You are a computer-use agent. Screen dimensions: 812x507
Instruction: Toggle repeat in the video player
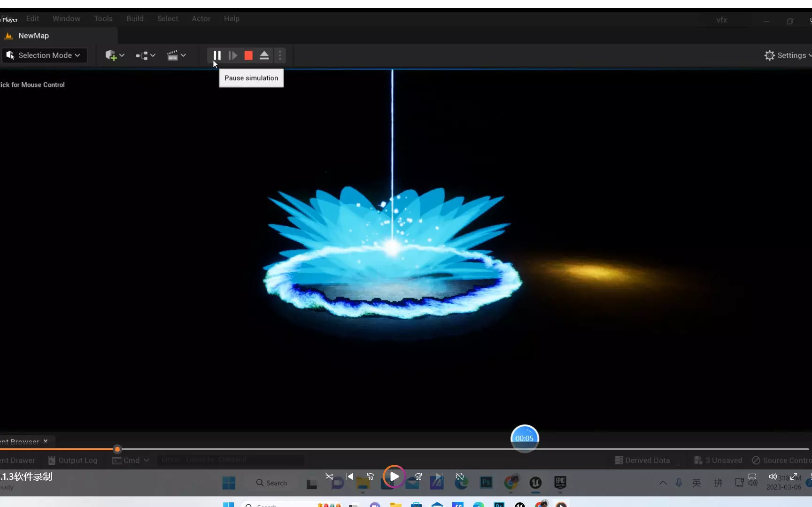460,476
